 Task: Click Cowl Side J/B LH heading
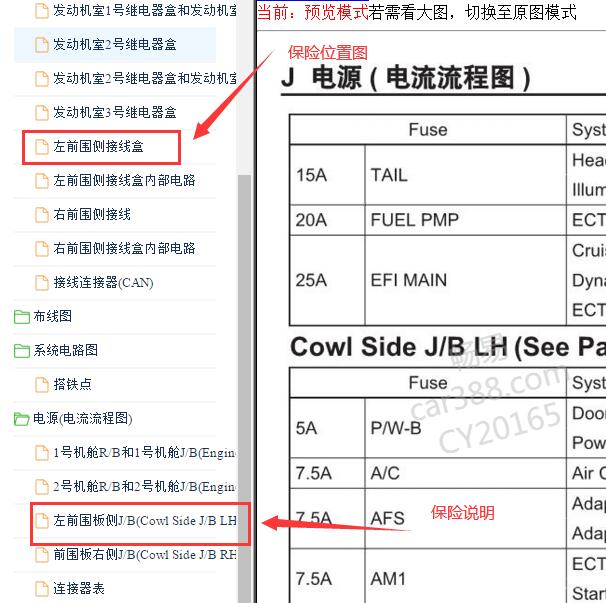click(448, 346)
